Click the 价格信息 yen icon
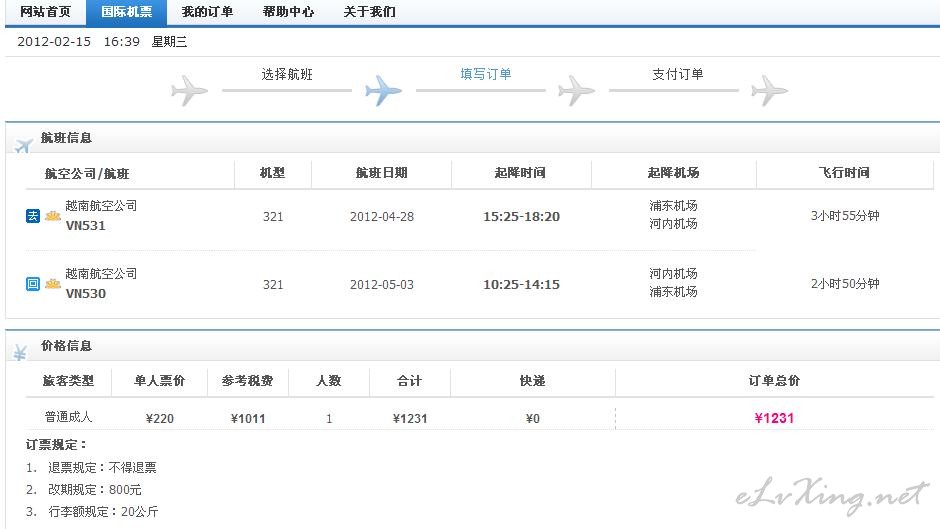This screenshot has width=940, height=529. coord(20,353)
